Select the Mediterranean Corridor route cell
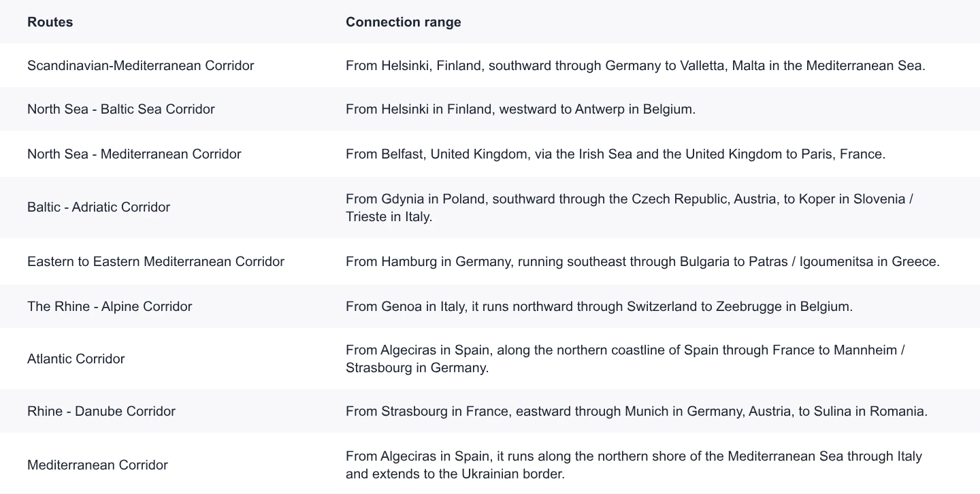The height and width of the screenshot is (494, 980). [x=97, y=465]
